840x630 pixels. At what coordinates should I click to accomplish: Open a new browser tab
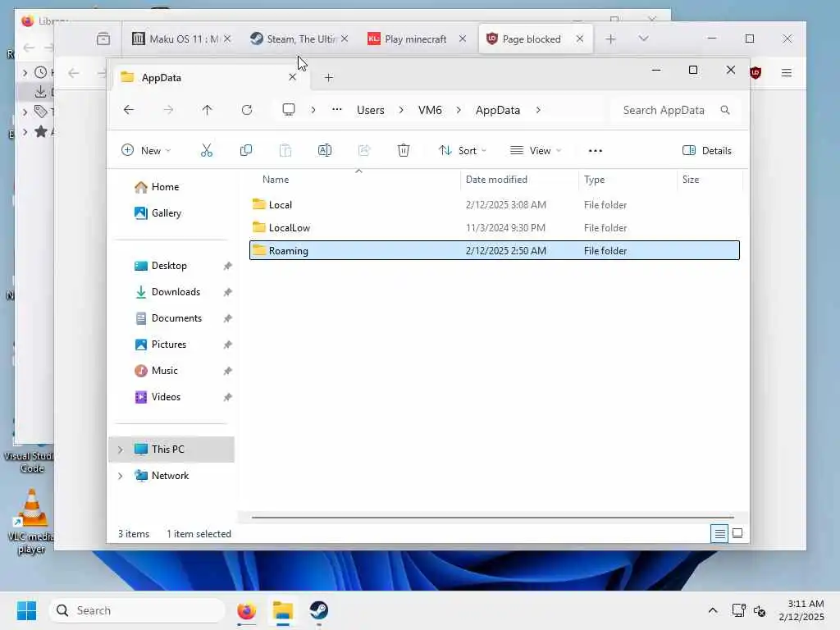click(x=610, y=39)
